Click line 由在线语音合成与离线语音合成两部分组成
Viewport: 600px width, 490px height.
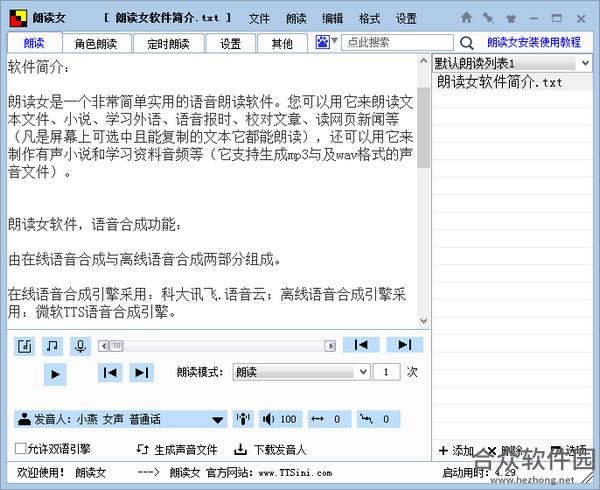(x=145, y=259)
